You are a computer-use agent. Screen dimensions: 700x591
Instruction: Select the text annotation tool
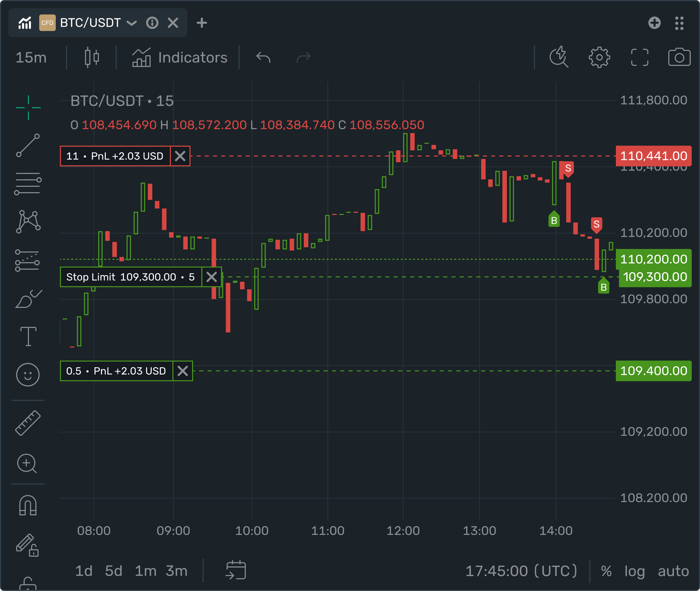[x=28, y=336]
